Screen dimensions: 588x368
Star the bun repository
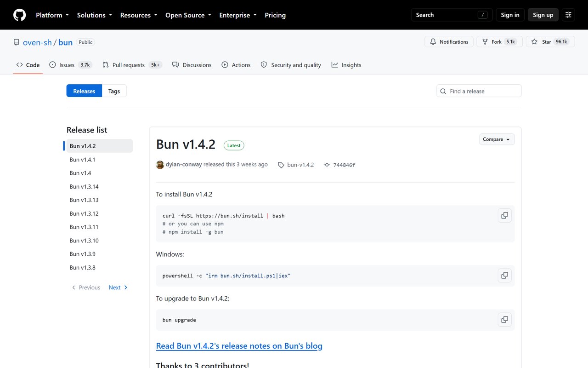pos(550,42)
